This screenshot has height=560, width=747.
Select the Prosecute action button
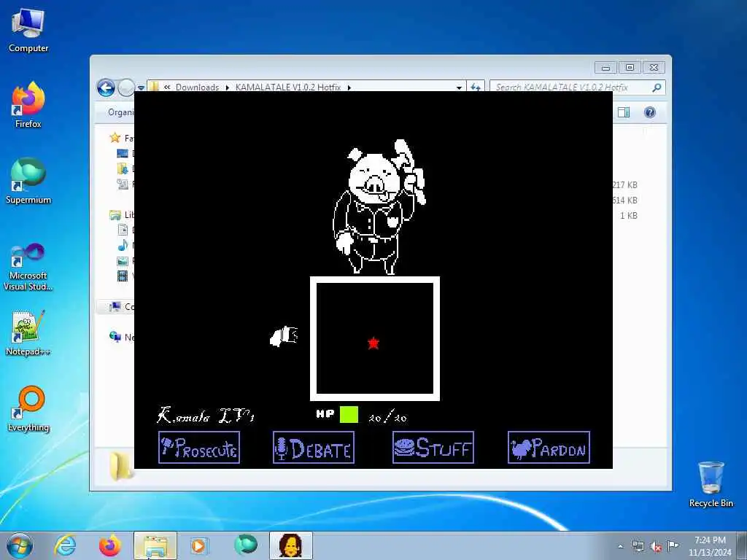pyautogui.click(x=199, y=447)
